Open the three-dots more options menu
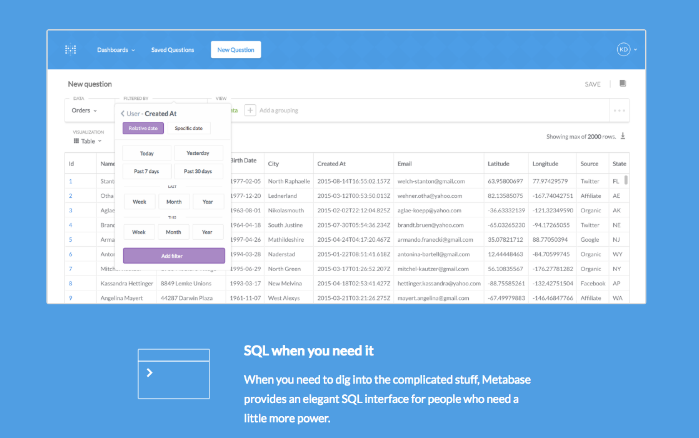Viewport: 699px width, 438px height. 619,111
